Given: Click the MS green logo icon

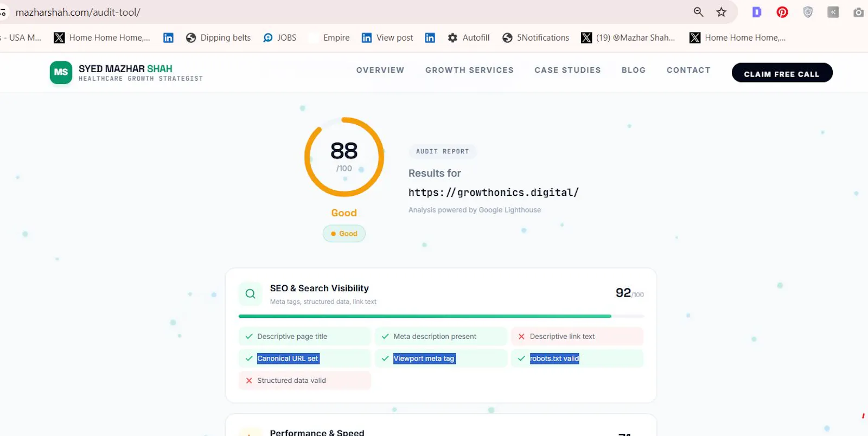Looking at the screenshot, I should coord(61,72).
